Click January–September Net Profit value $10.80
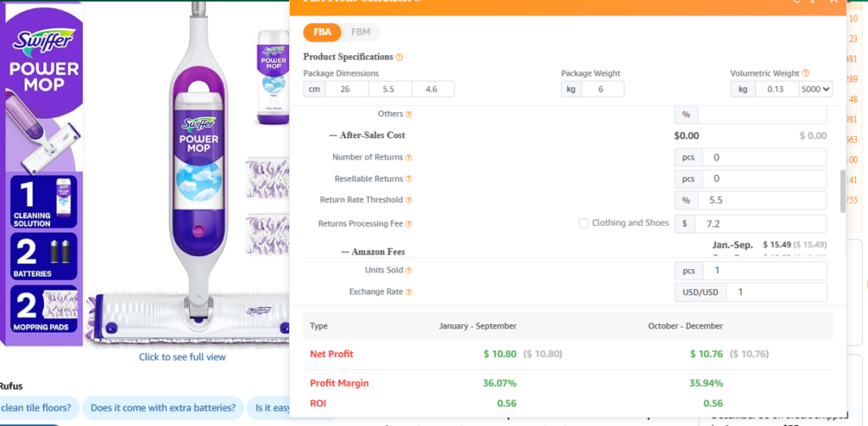 [500, 354]
